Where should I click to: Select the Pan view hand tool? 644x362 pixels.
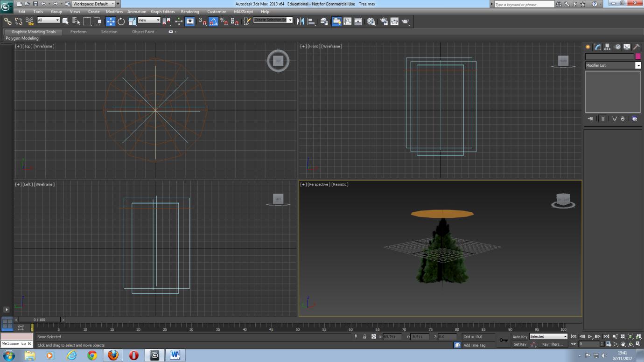pos(623,344)
